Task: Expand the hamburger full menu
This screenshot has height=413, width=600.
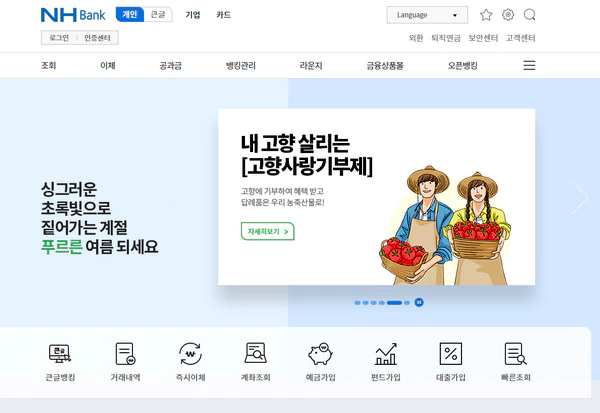Action: tap(529, 65)
